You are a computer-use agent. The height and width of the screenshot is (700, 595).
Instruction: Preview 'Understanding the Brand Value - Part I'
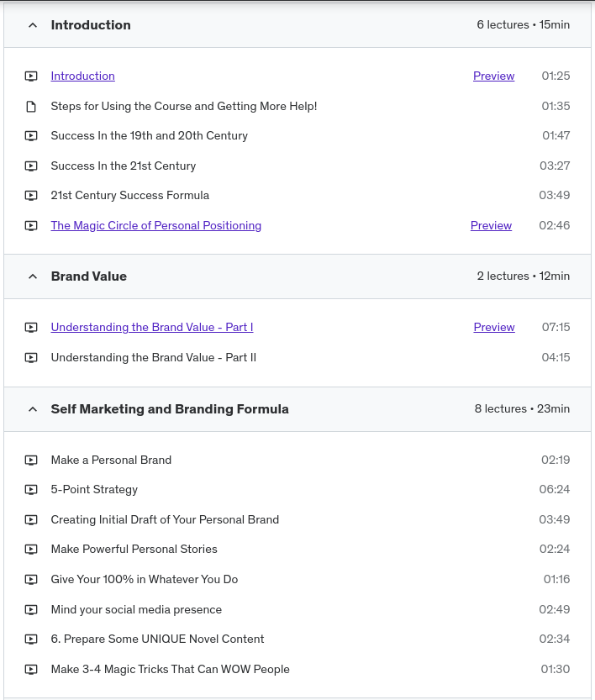(493, 328)
